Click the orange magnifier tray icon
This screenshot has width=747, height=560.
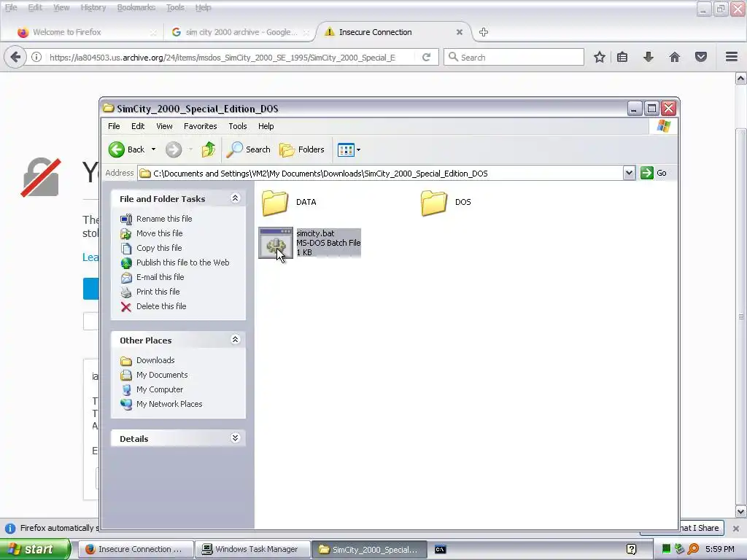point(693,549)
